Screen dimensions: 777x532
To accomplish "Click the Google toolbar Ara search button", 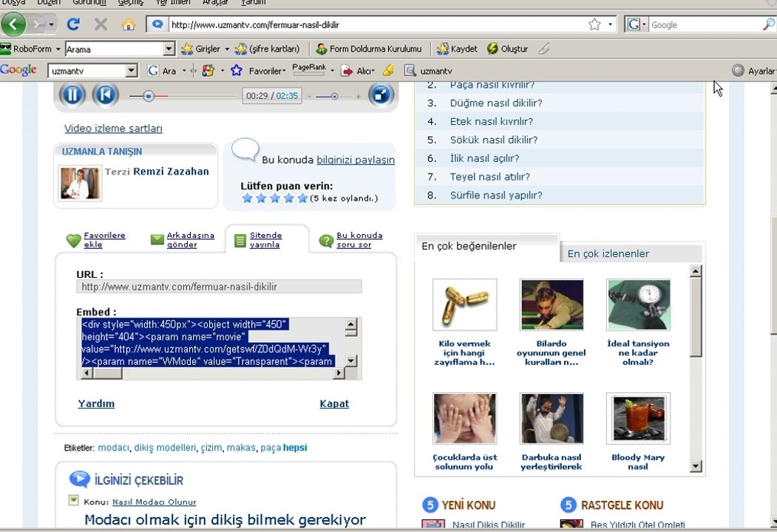I will click(163, 71).
